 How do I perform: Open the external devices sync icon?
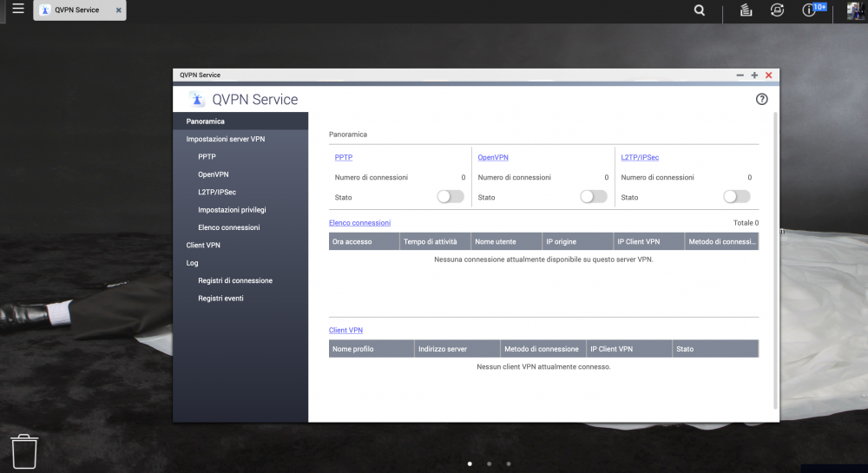pos(777,10)
